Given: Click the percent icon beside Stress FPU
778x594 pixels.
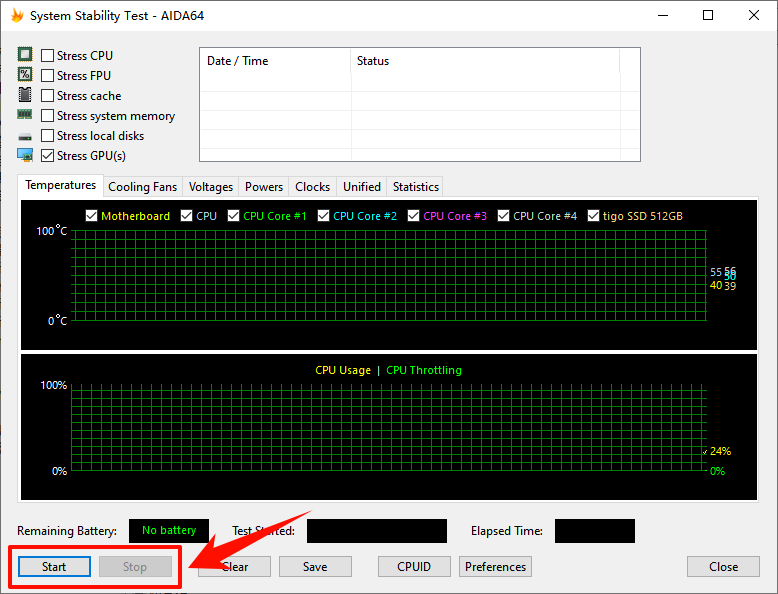Looking at the screenshot, I should click(25, 74).
